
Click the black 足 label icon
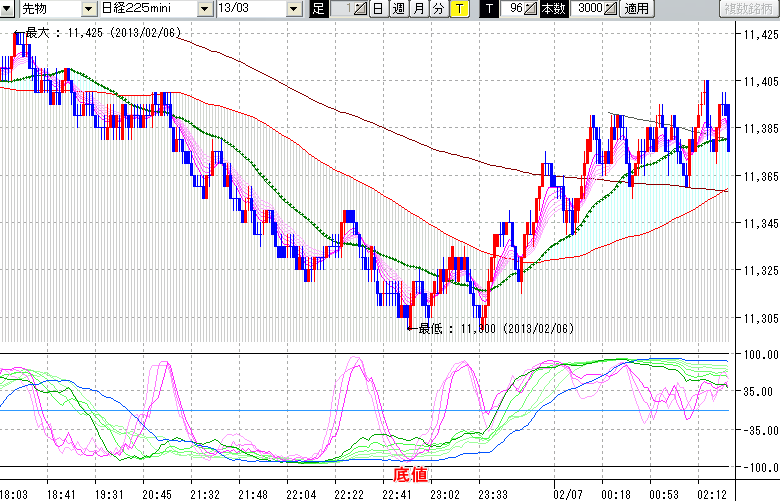point(318,9)
